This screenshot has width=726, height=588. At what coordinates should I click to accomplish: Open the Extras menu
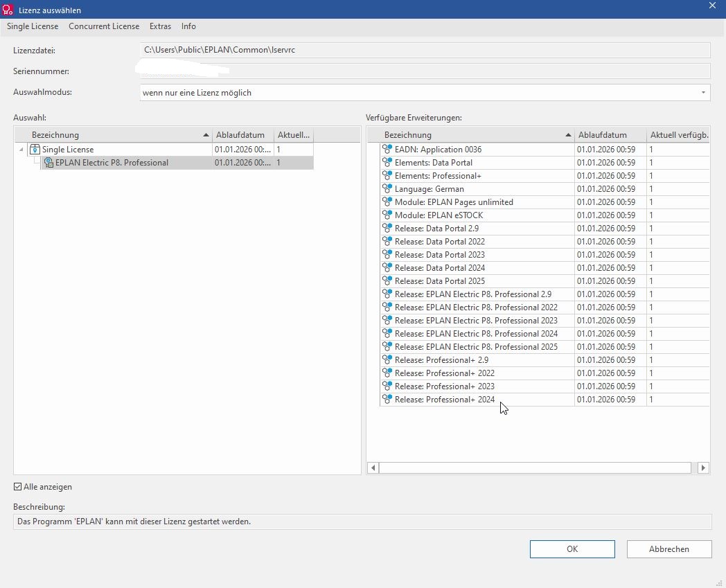(x=160, y=26)
